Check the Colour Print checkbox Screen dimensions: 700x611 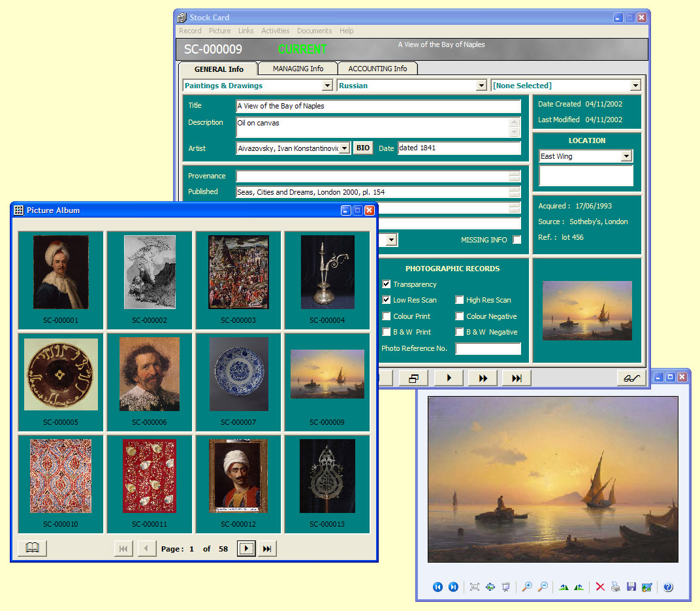[x=386, y=316]
